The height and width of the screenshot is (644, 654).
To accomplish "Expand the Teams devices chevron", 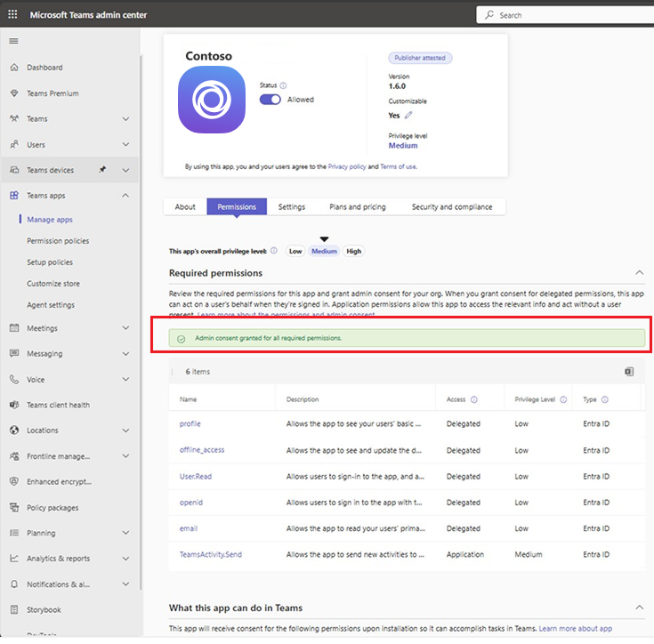I will click(x=125, y=170).
